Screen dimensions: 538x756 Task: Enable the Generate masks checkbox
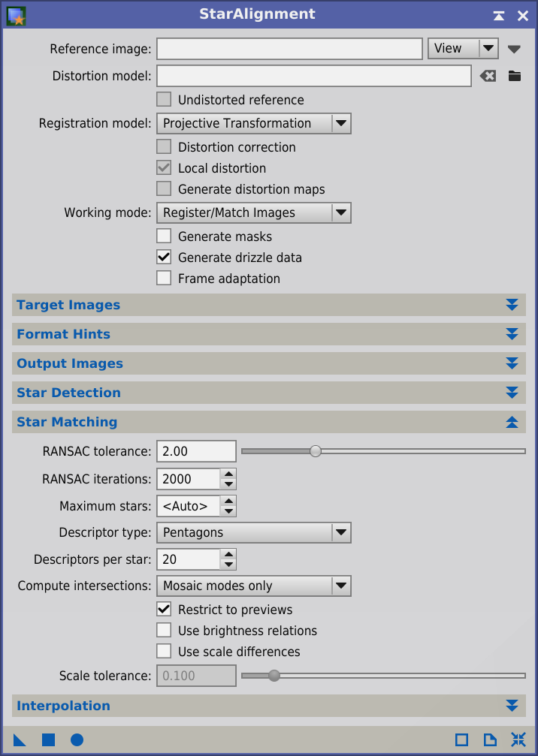(x=164, y=236)
